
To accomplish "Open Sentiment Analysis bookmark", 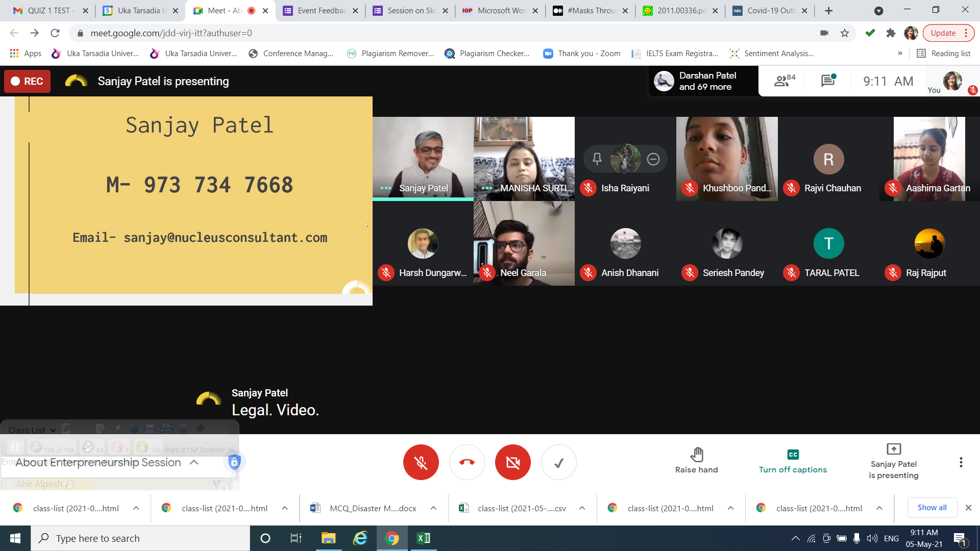I will click(x=772, y=54).
